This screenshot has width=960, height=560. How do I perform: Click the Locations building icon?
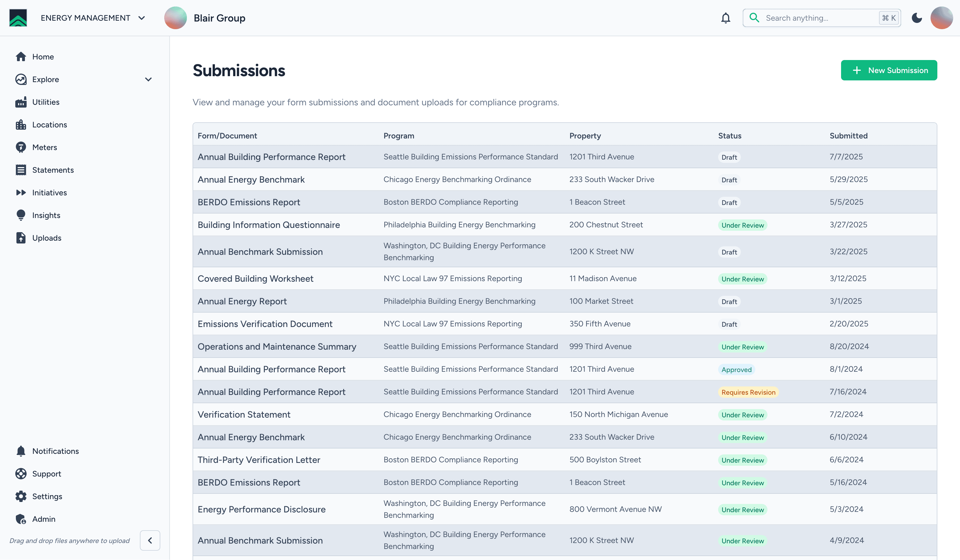click(21, 125)
